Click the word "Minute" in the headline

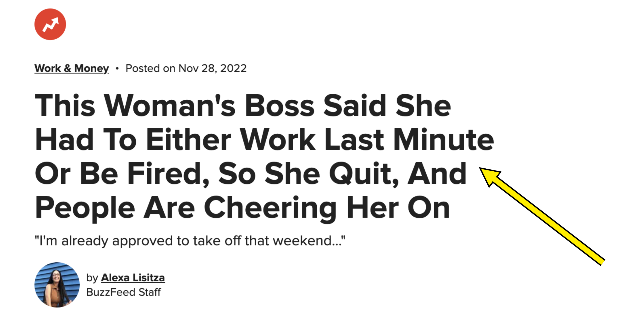pyautogui.click(x=444, y=140)
